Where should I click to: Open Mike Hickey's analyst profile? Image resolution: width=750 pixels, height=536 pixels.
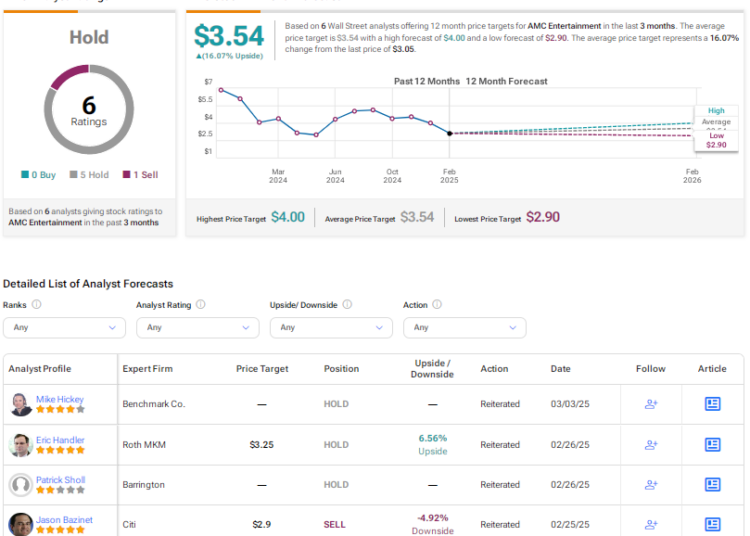coord(60,399)
